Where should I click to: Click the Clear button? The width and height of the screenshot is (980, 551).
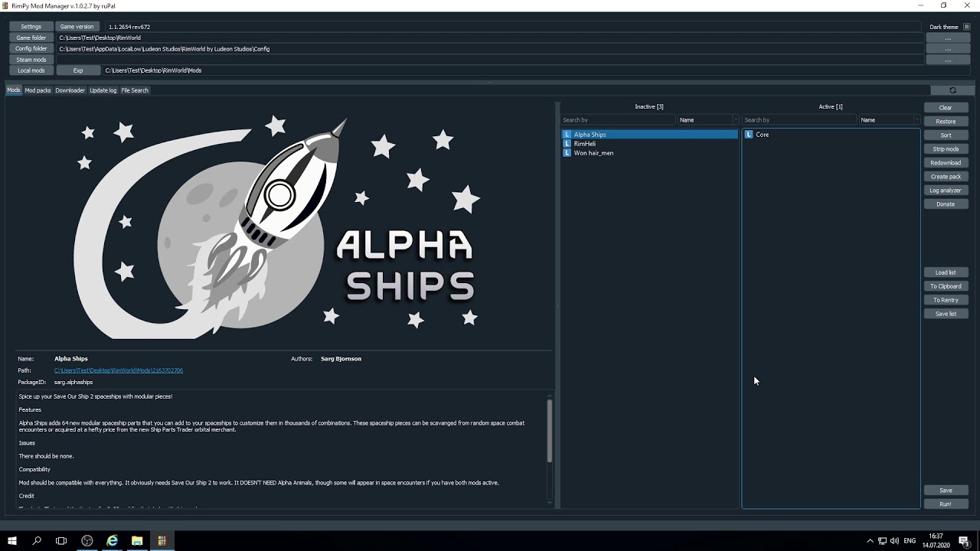pos(946,108)
